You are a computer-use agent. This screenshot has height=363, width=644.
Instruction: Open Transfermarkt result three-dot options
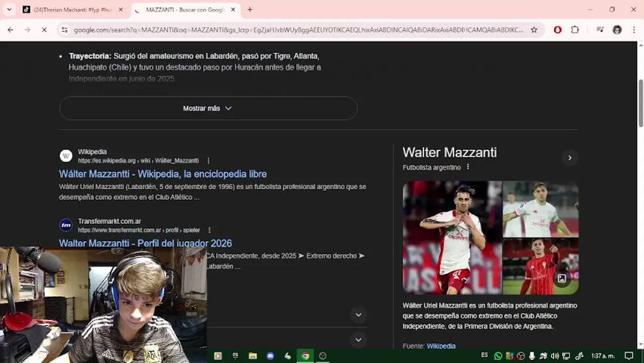point(210,230)
